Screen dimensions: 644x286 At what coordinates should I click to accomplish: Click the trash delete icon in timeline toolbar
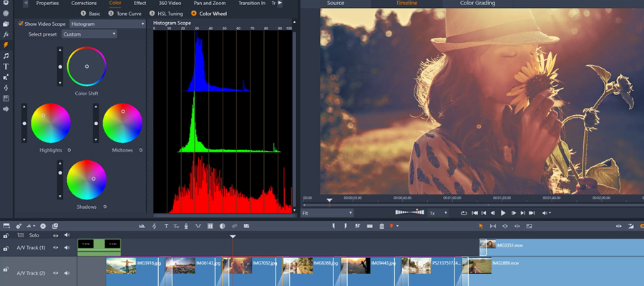tap(381, 226)
